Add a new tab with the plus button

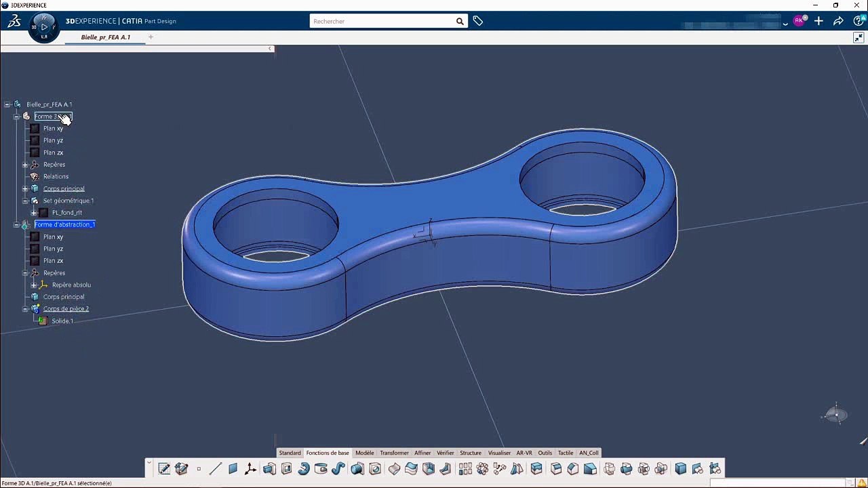(x=151, y=37)
